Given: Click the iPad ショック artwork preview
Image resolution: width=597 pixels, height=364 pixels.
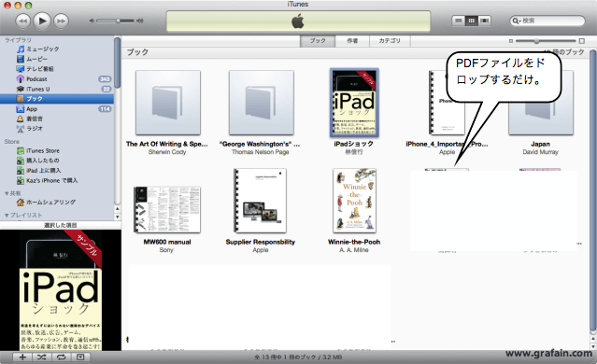Looking at the screenshot, I should [x=61, y=290].
